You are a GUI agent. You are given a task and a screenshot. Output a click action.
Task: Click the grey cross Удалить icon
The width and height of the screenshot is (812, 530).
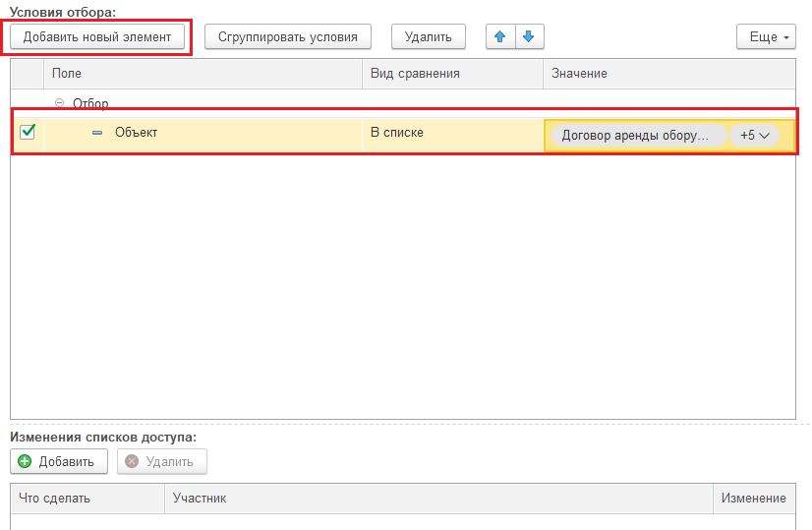point(132,462)
